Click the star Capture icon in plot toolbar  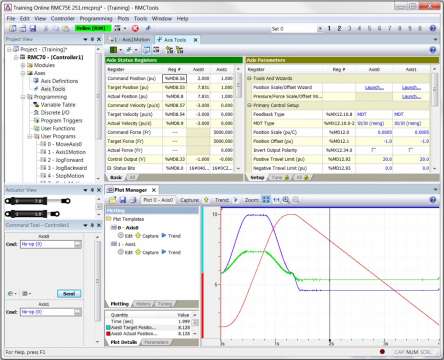(206, 200)
